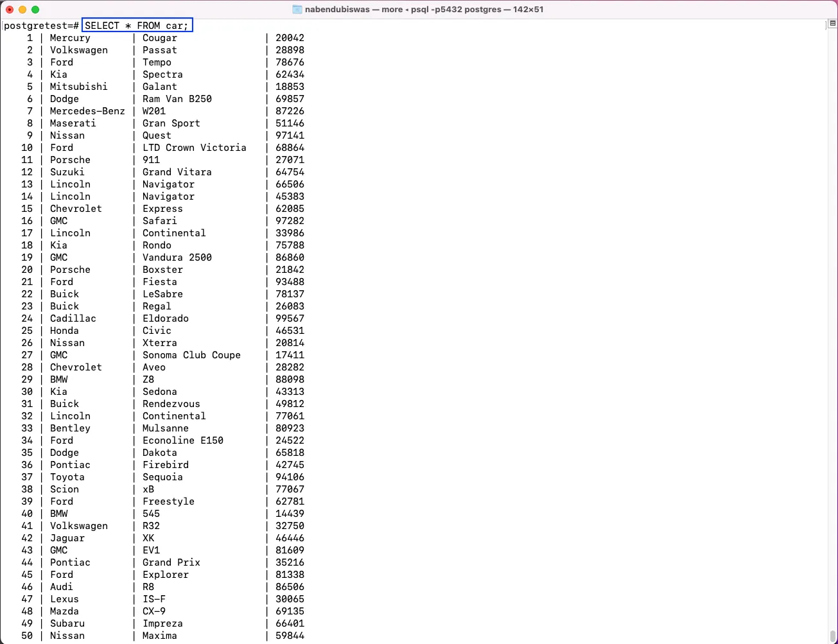Select the '911' model cell
The image size is (838, 644).
[x=151, y=160]
